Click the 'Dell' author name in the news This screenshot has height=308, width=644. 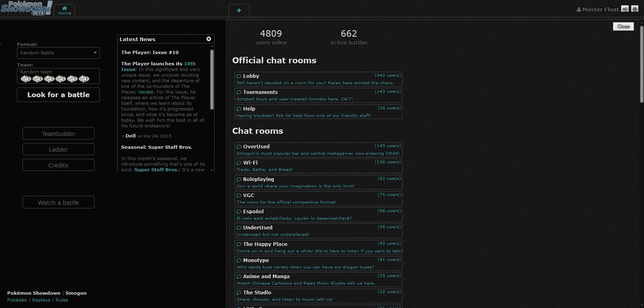coord(130,136)
